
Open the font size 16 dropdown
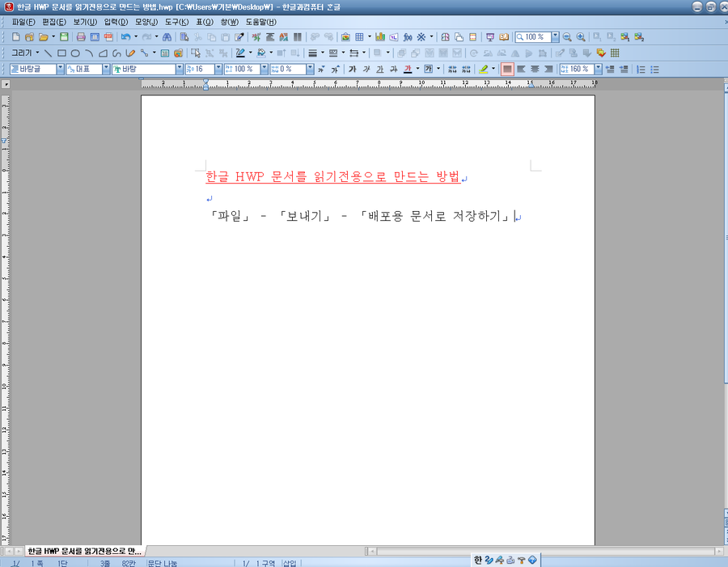click(x=218, y=70)
